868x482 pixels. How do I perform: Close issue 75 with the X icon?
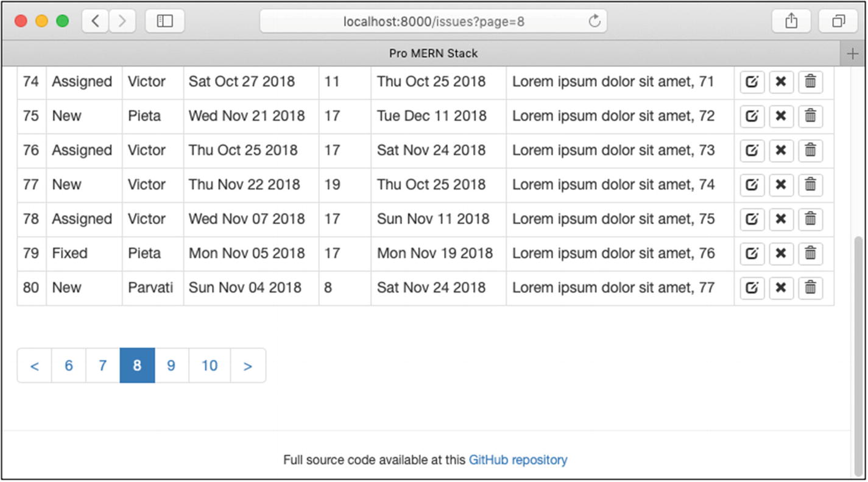coord(781,116)
